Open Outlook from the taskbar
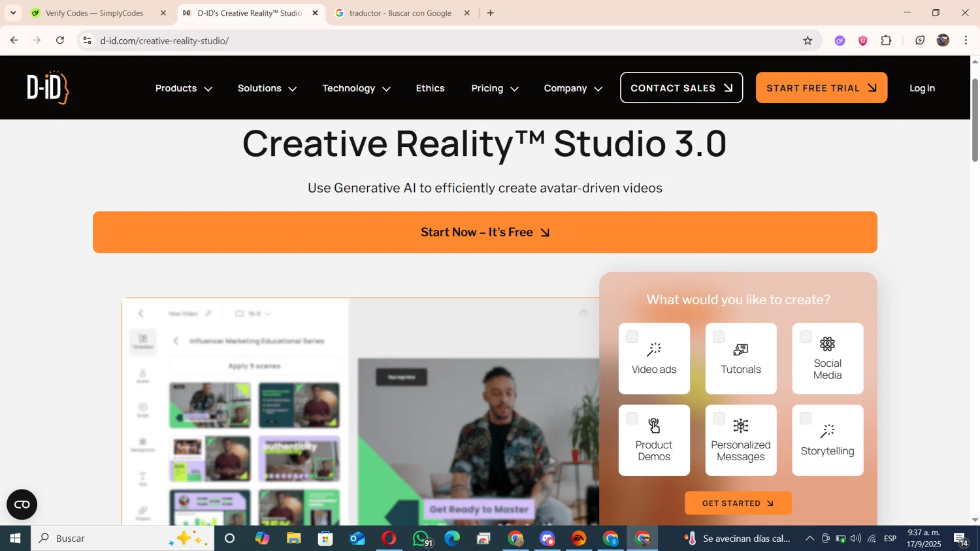Viewport: 980px width, 551px height. pos(357,539)
